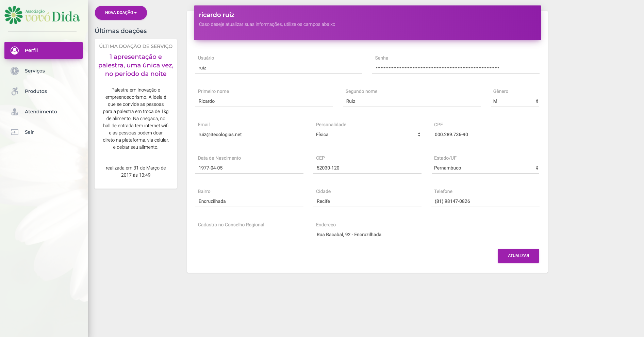The height and width of the screenshot is (337, 644).
Task: Click the Serviços accessibility icon
Action: pos(15,71)
